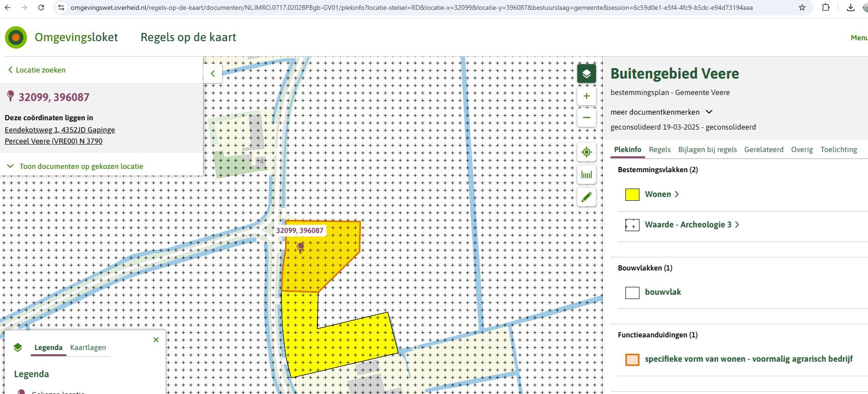Center map on my location
The image size is (868, 394).
[587, 152]
